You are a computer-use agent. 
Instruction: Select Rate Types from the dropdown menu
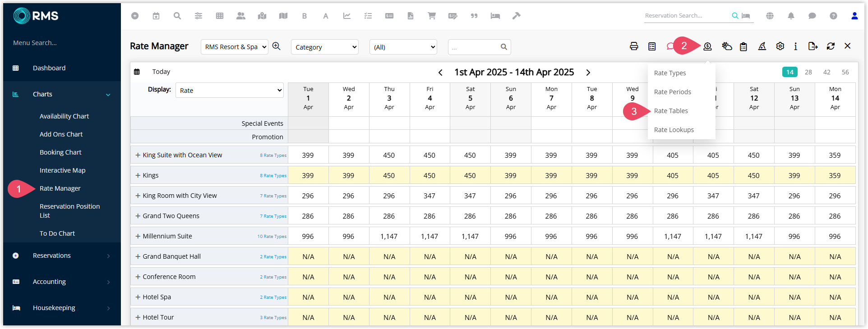click(x=670, y=73)
